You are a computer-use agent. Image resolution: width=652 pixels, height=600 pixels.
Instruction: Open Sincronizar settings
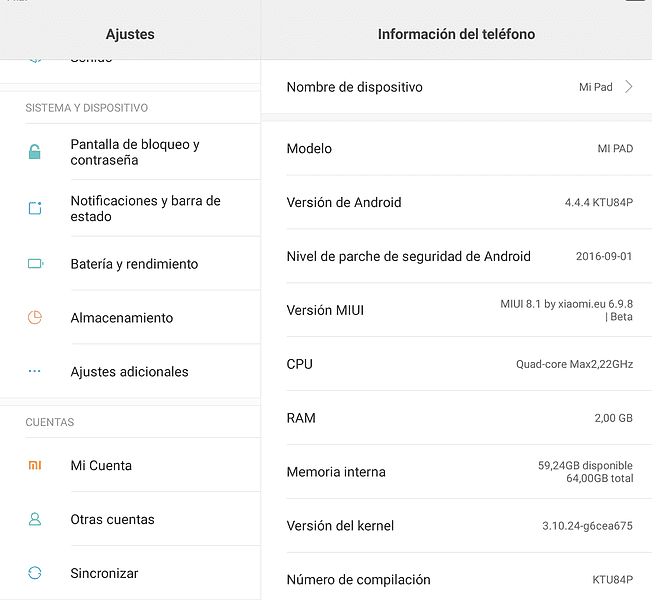(131, 573)
